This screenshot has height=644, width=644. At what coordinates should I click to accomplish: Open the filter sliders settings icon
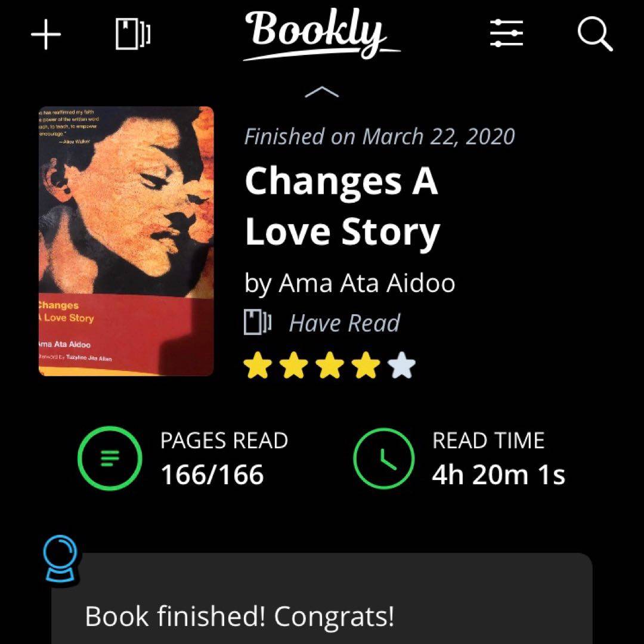[506, 33]
